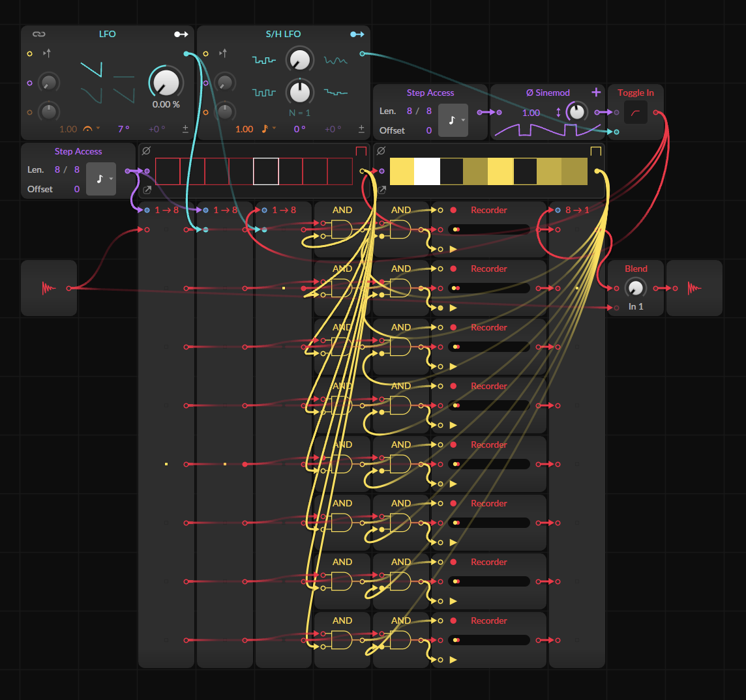746x700 pixels.
Task: Toggle the Toggle In mode button
Action: coord(636,113)
